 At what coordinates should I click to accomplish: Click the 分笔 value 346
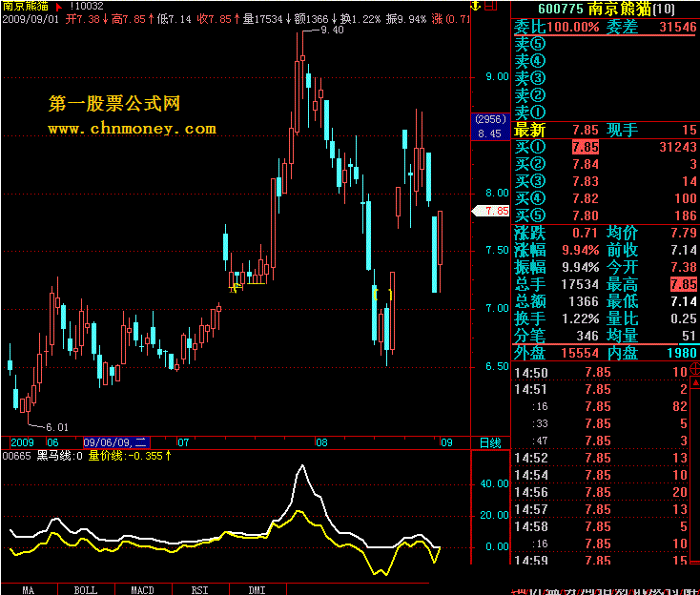(587, 336)
